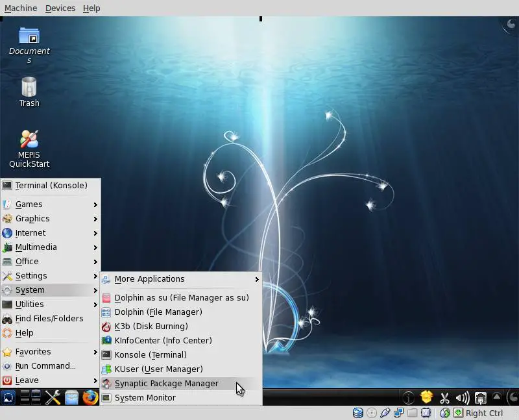Click the Right Ctrl host key label
This screenshot has height=420, width=519.
tap(484, 413)
